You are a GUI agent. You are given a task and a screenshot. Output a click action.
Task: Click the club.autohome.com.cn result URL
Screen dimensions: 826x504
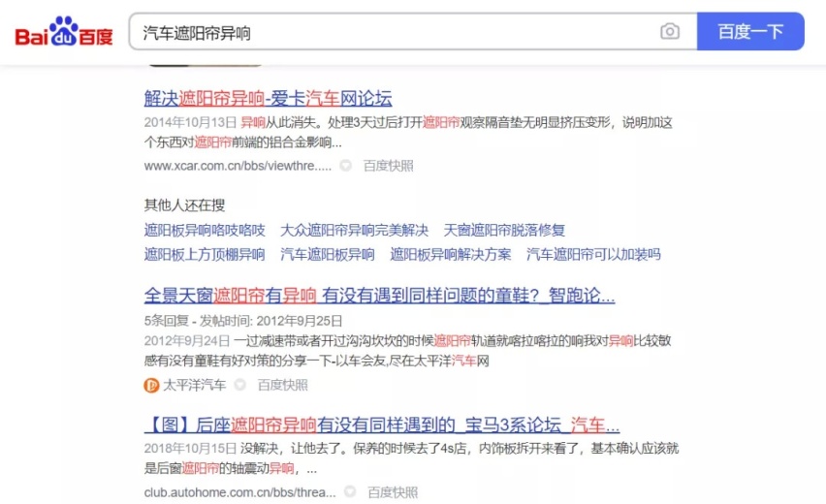[239, 492]
